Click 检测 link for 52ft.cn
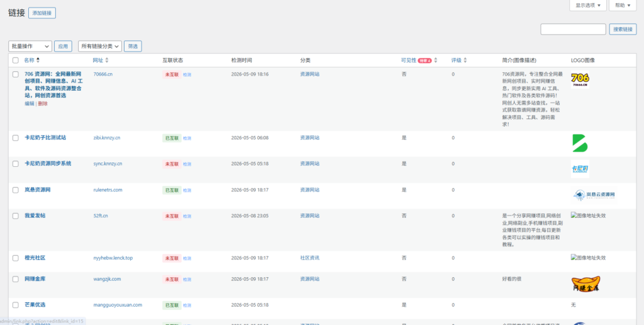The width and height of the screenshot is (644, 325). (187, 217)
